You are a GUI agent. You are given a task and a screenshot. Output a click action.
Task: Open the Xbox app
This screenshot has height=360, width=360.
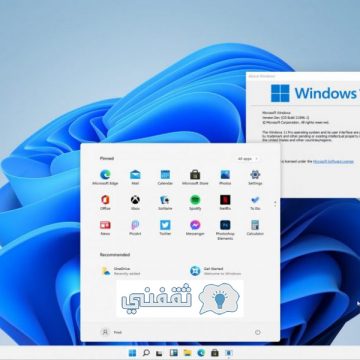(135, 202)
